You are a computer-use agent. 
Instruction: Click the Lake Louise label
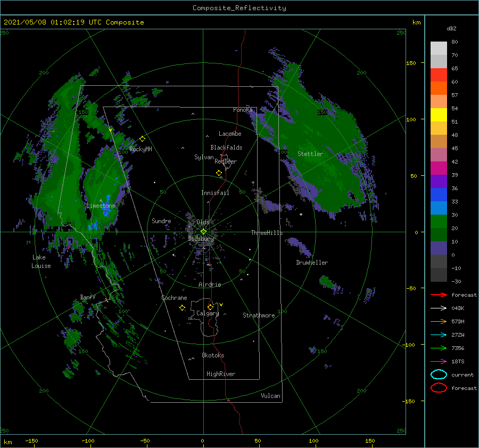tap(41, 262)
